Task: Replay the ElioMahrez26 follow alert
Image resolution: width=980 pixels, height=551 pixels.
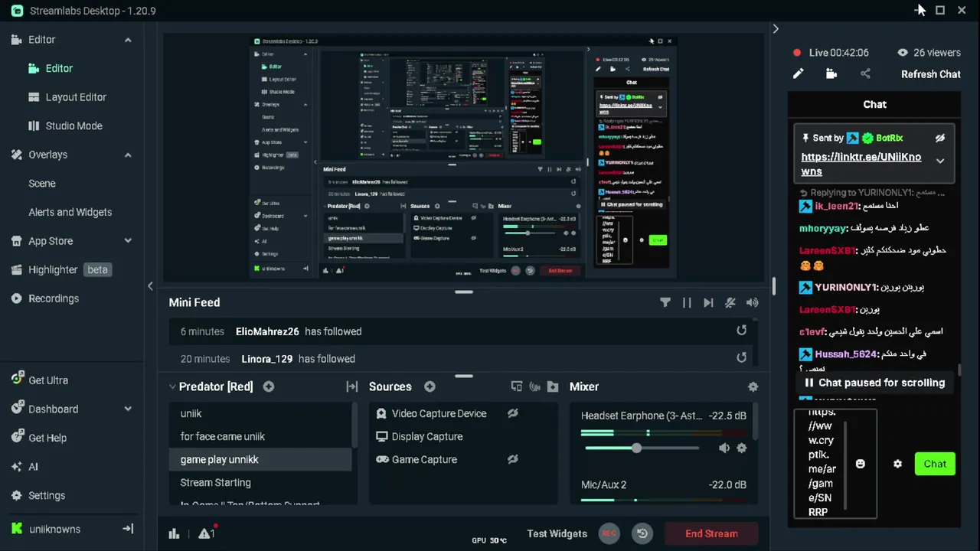Action: coord(741,331)
